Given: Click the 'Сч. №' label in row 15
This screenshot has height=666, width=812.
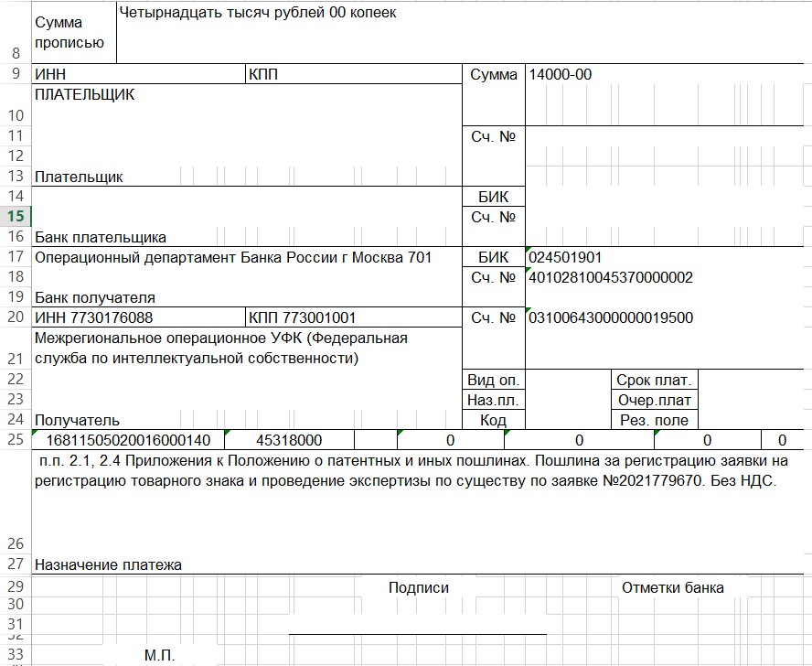Looking at the screenshot, I should (494, 217).
